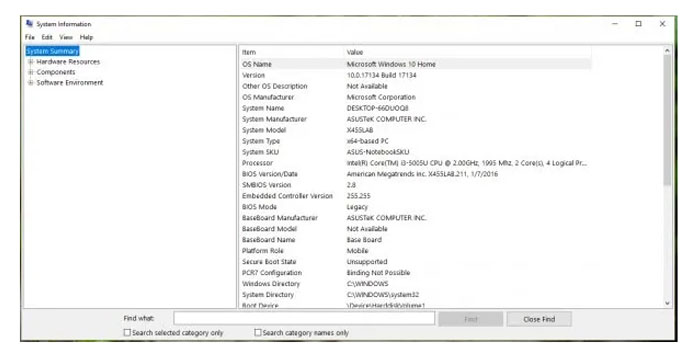Enable Search selected category only
This screenshot has width=683, height=364.
127,333
